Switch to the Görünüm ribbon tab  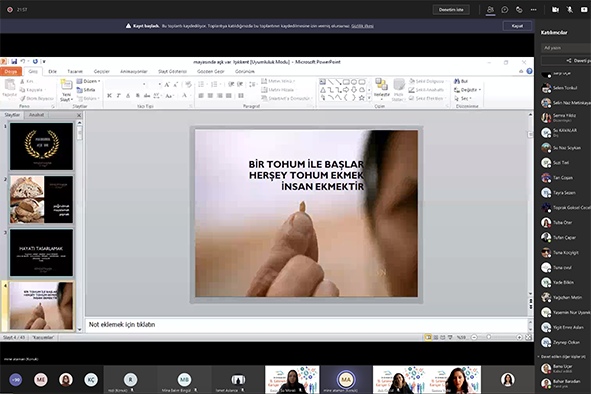tap(245, 71)
